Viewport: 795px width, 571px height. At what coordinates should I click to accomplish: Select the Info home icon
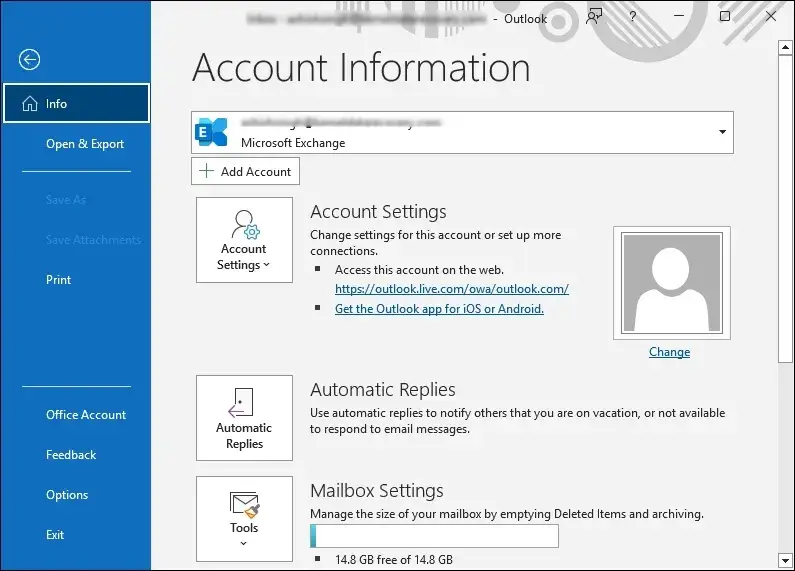coord(30,103)
